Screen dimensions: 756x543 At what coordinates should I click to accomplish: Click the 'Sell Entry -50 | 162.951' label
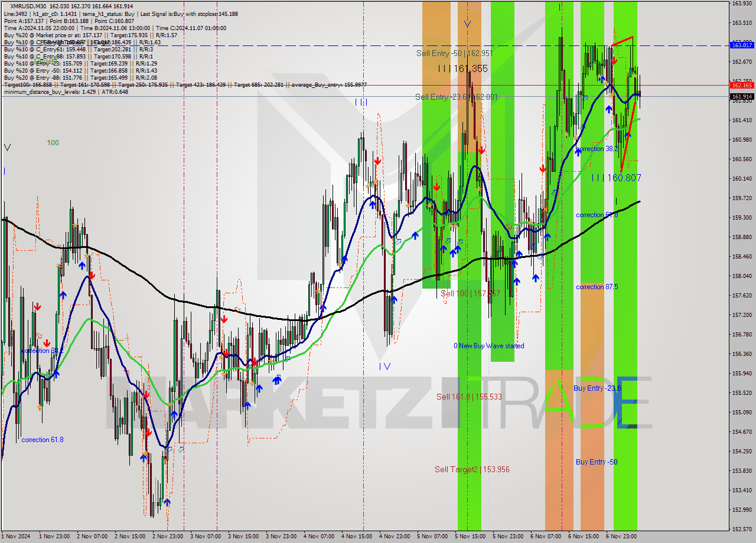click(454, 53)
